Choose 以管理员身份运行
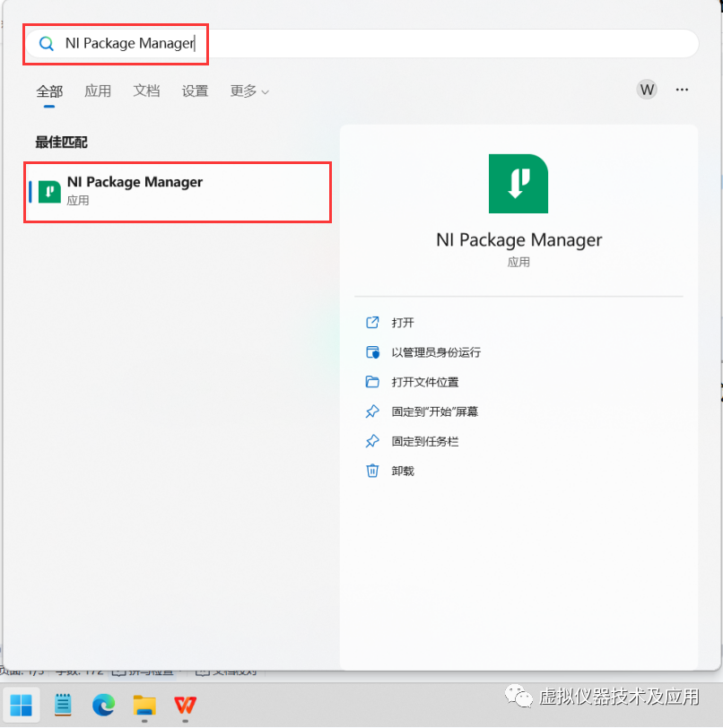 [x=436, y=352]
